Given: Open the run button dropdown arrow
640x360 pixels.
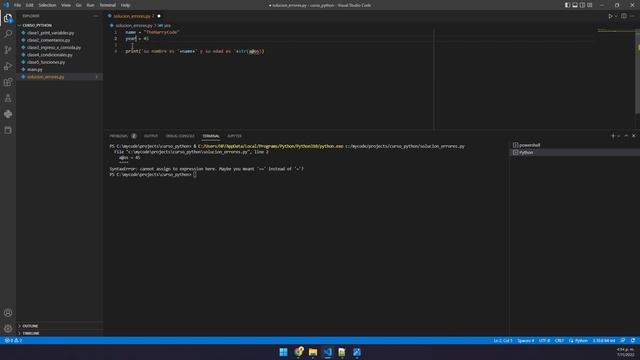Looking at the screenshot, I should click(x=616, y=16).
